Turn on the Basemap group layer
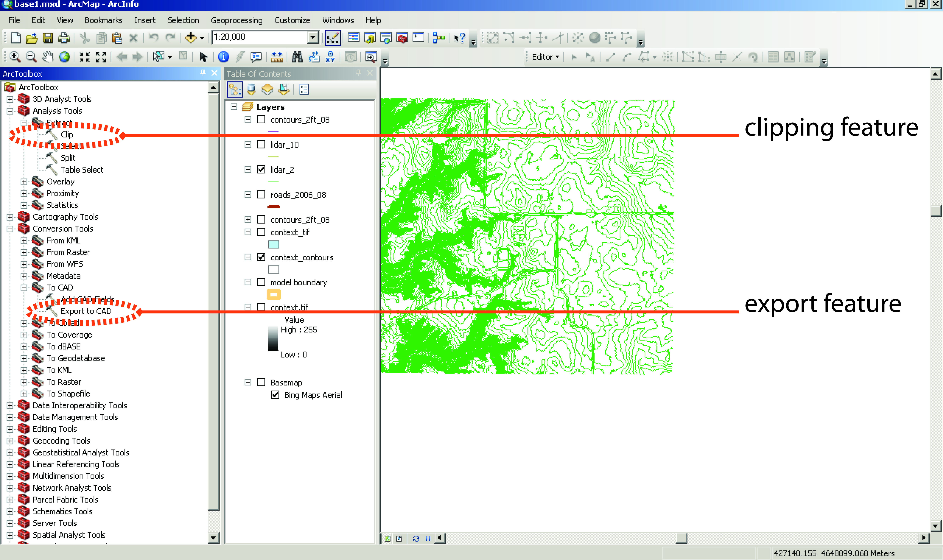Image resolution: width=943 pixels, height=560 pixels. pos(261,382)
